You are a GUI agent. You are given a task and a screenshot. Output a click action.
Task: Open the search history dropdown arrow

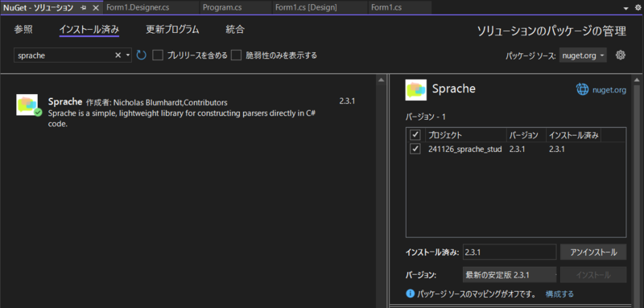click(x=128, y=55)
